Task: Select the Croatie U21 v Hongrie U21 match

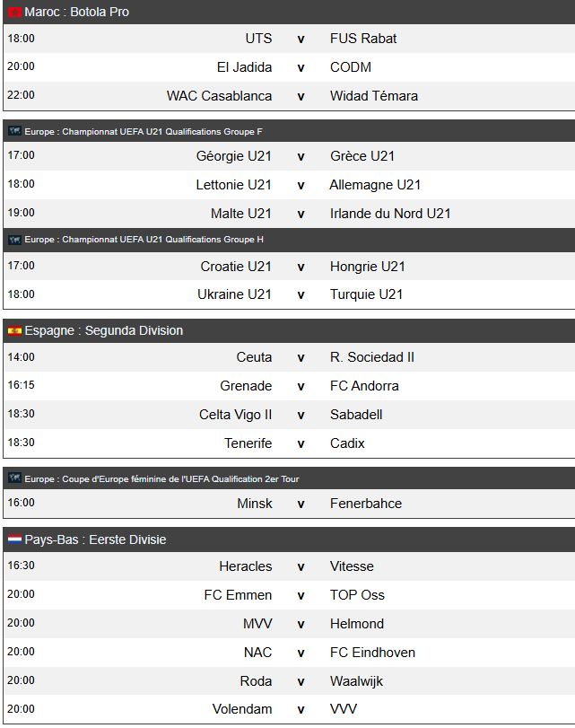Action: click(x=289, y=266)
